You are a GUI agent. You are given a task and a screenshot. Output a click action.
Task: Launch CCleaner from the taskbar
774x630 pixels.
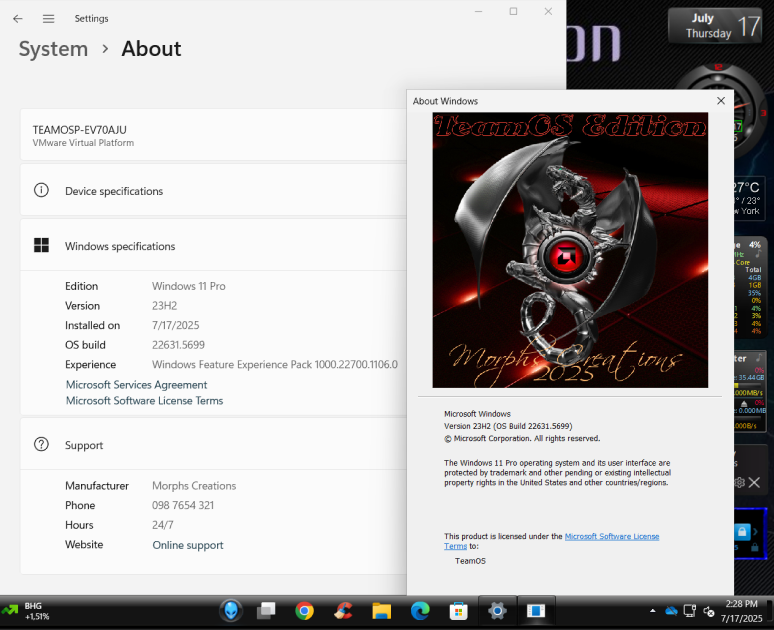tap(343, 611)
